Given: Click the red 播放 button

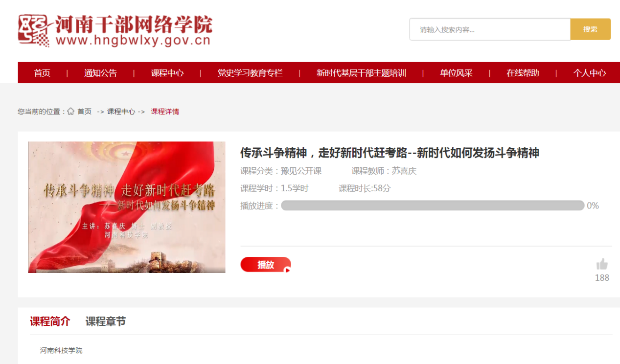Looking at the screenshot, I should pyautogui.click(x=266, y=265).
